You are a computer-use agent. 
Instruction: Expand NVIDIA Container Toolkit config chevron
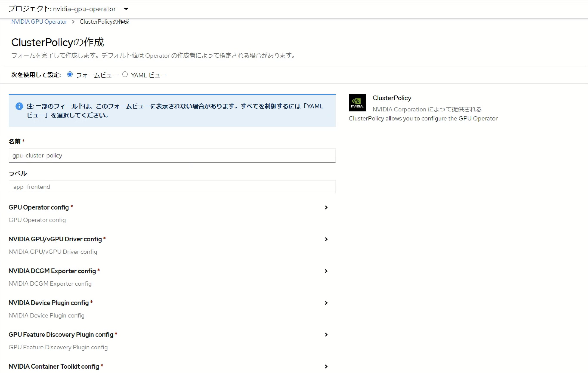(x=326, y=366)
